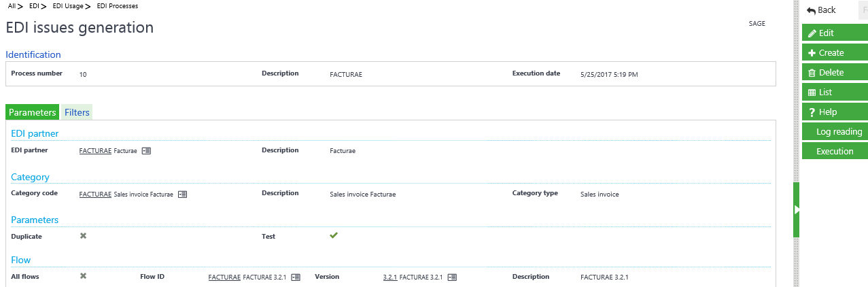Open the selection icon beside Flow ID

pyautogui.click(x=296, y=277)
